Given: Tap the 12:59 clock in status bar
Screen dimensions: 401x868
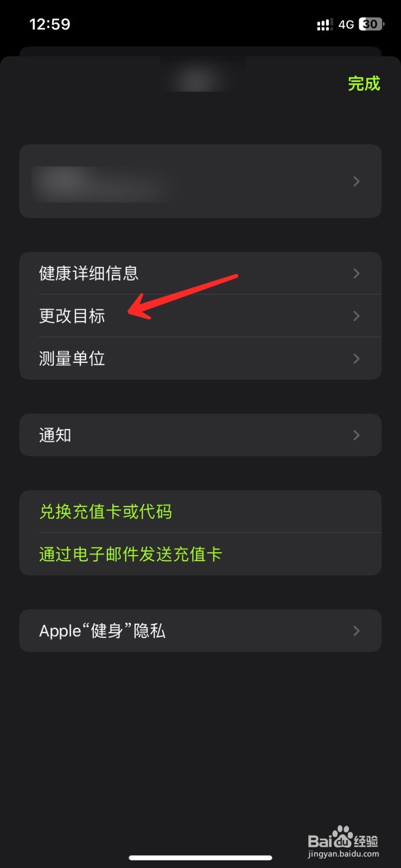Looking at the screenshot, I should pos(50,24).
